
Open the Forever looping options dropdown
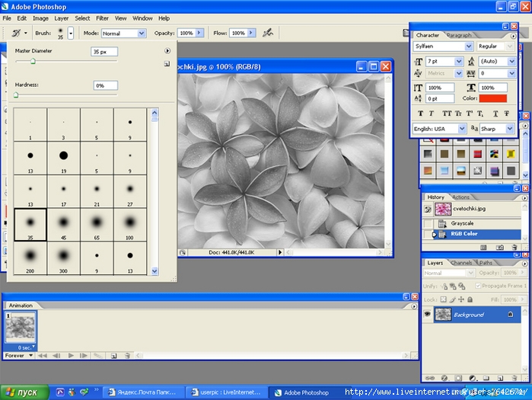click(x=19, y=356)
